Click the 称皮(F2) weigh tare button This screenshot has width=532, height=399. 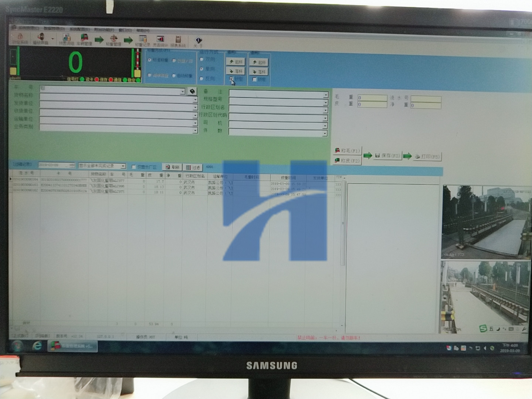[347, 161]
